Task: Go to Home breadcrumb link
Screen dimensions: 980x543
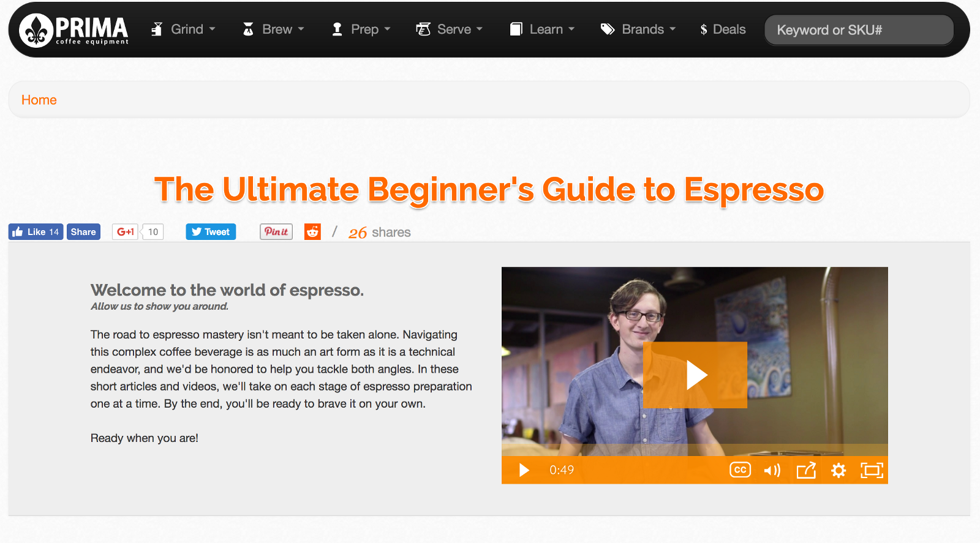Action: coord(39,100)
